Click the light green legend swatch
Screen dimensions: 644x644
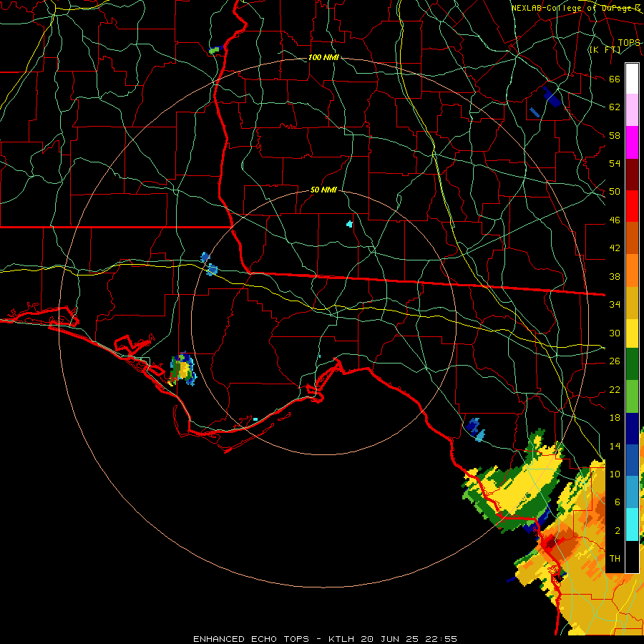tap(632, 396)
